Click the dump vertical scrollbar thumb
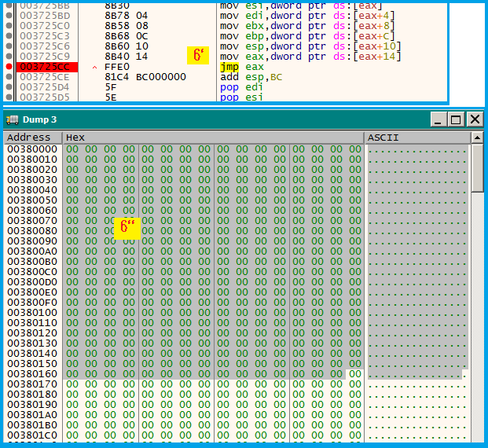488x448 pixels. coord(477,167)
